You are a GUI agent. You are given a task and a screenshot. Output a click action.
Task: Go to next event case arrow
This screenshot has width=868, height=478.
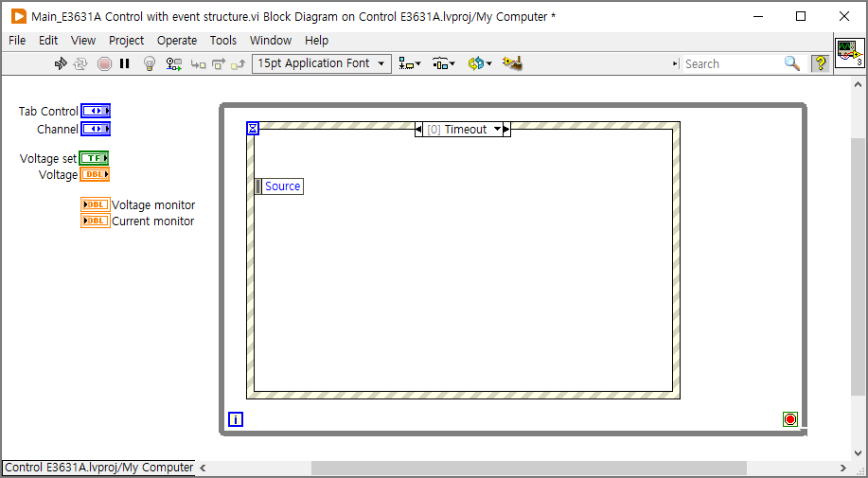click(506, 129)
